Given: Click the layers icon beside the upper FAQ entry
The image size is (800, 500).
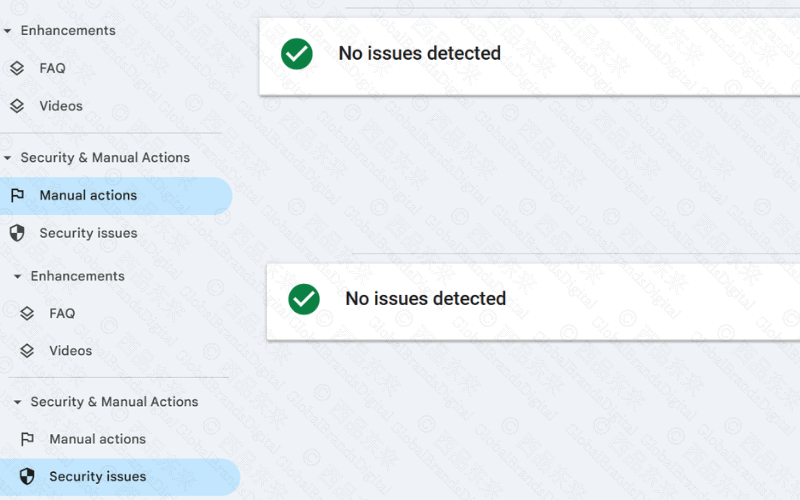Looking at the screenshot, I should tap(17, 69).
